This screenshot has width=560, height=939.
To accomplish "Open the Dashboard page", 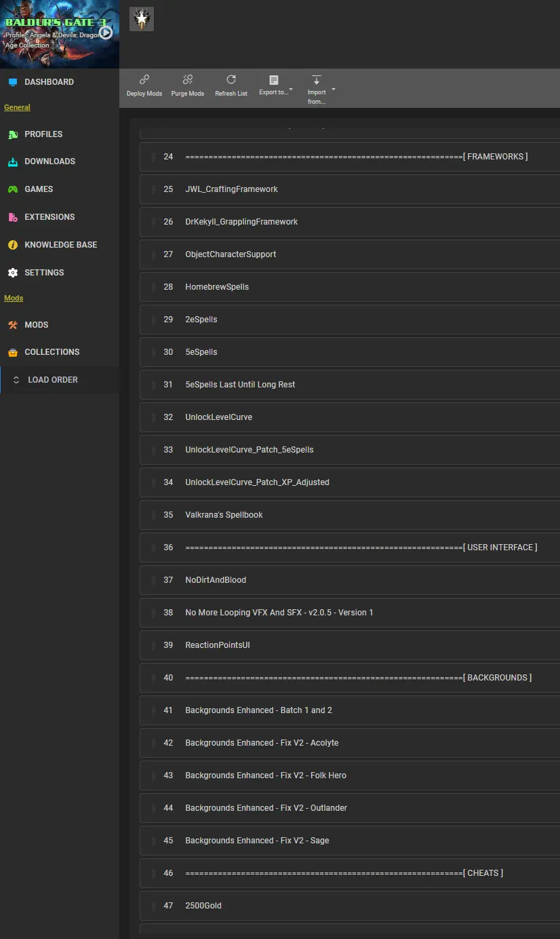I will click(x=60, y=82).
